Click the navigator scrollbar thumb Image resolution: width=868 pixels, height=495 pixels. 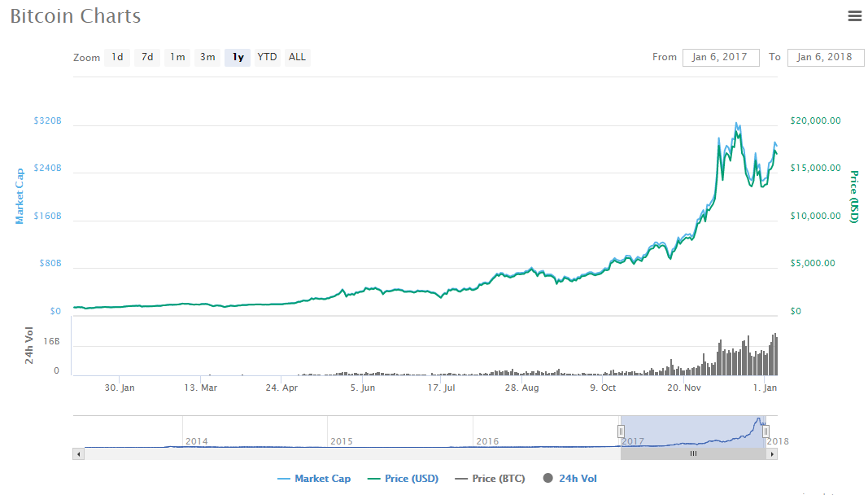click(693, 454)
